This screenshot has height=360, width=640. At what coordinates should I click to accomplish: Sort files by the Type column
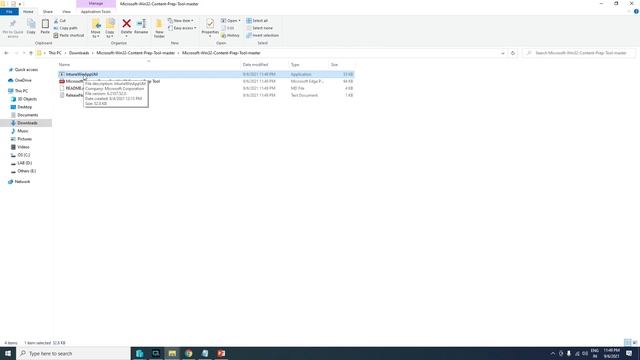coord(295,64)
